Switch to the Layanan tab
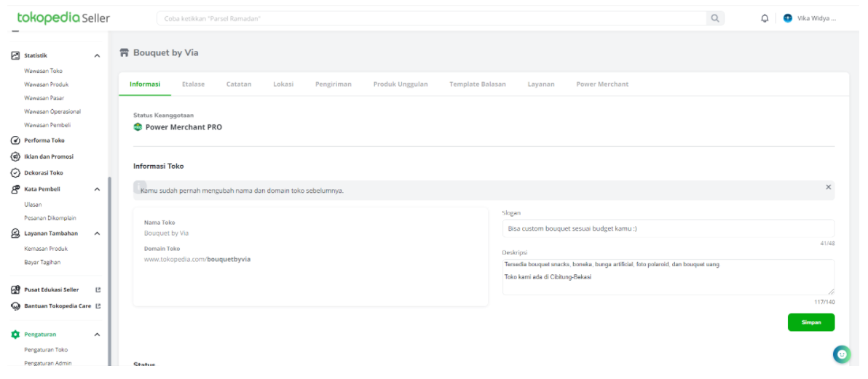Screen dimensions: 868x379 click(x=541, y=84)
